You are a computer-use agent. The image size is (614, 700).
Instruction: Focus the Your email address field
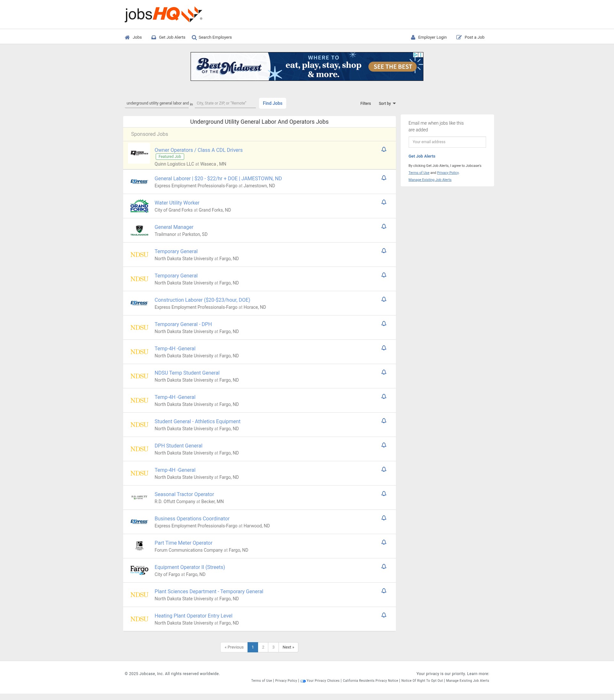447,142
